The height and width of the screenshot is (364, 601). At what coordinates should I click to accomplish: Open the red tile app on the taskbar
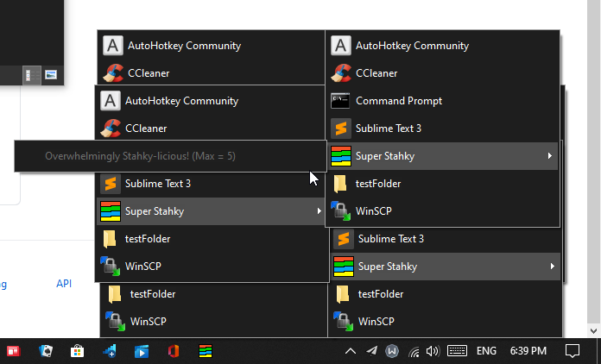tap(14, 351)
